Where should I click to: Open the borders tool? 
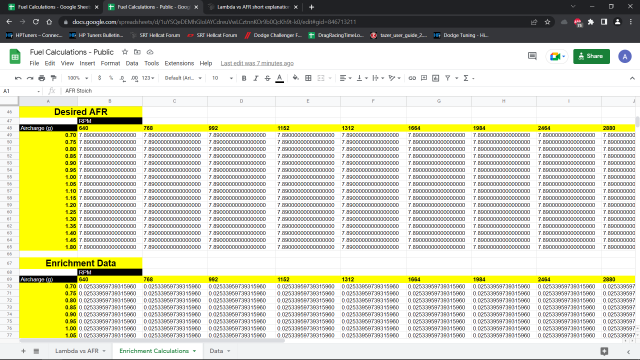click(308, 78)
